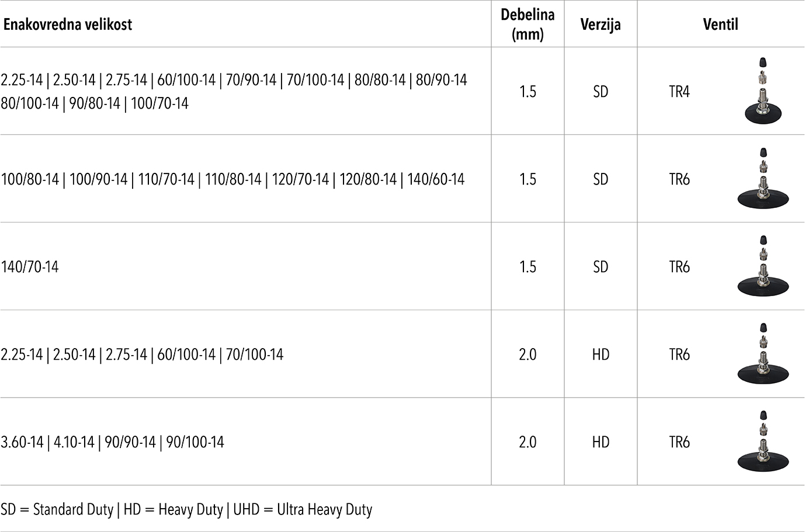Click the TR4 valve label
The image size is (805, 532).
(x=679, y=92)
